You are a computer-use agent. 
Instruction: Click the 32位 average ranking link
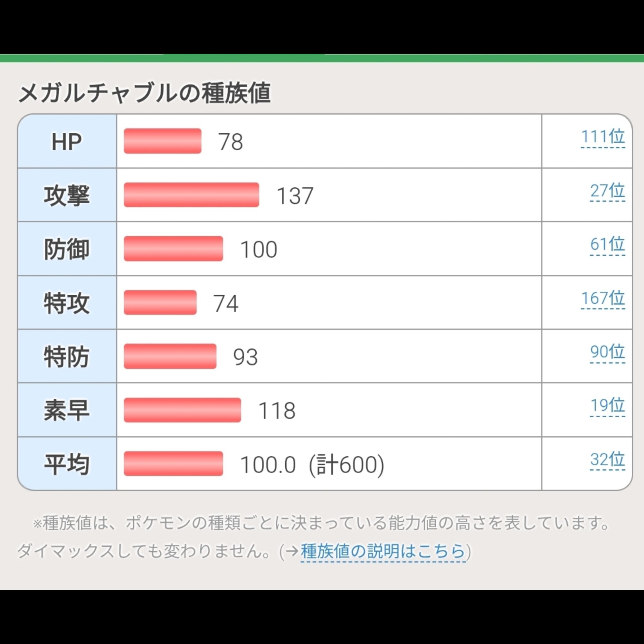(x=607, y=460)
